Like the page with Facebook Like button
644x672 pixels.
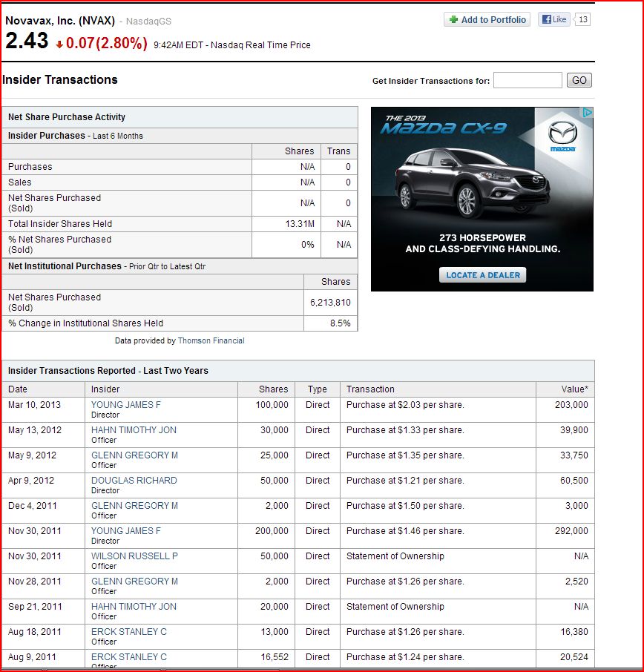click(554, 19)
